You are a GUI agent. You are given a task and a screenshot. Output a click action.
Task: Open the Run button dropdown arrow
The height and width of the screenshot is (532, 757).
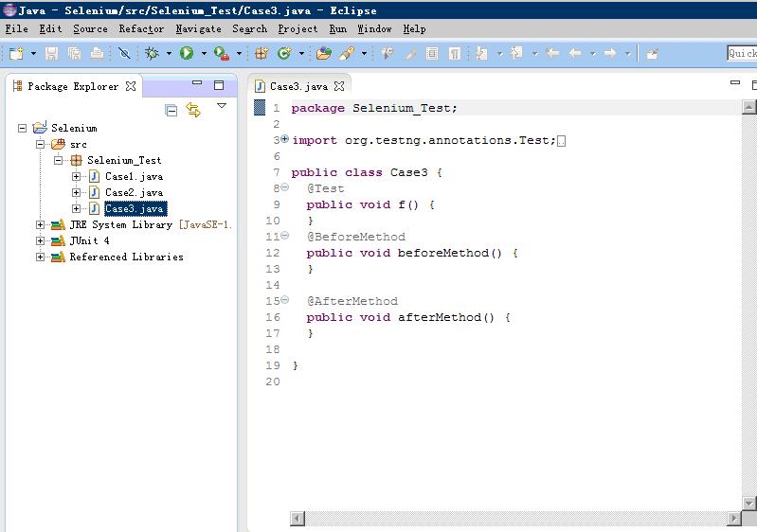pyautogui.click(x=203, y=54)
